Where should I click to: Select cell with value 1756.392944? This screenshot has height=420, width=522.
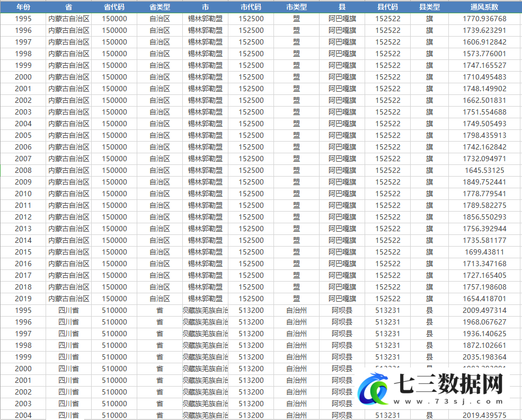485,229
